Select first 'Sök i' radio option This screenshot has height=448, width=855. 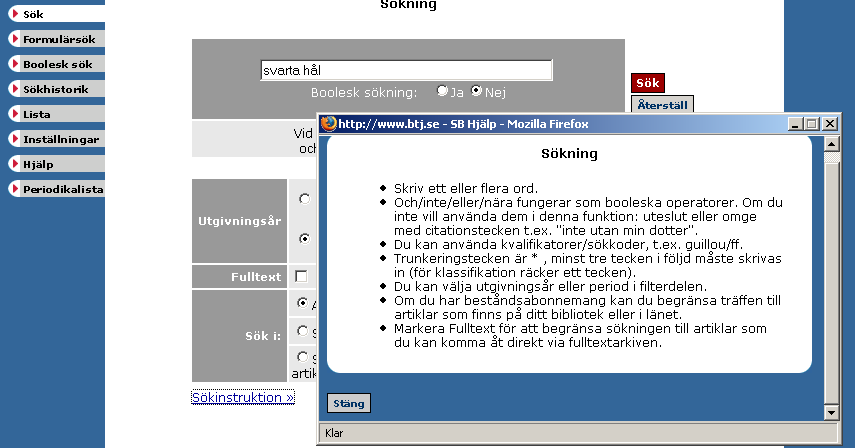[x=303, y=303]
